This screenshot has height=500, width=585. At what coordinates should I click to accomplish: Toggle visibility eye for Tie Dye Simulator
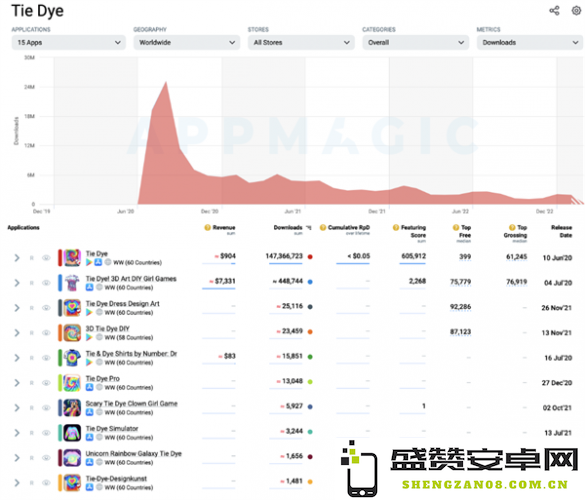pos(46,433)
